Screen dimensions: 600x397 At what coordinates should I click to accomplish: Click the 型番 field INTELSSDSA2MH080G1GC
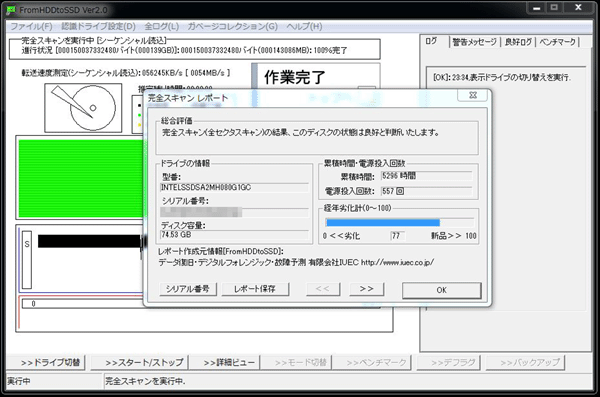coord(234,188)
